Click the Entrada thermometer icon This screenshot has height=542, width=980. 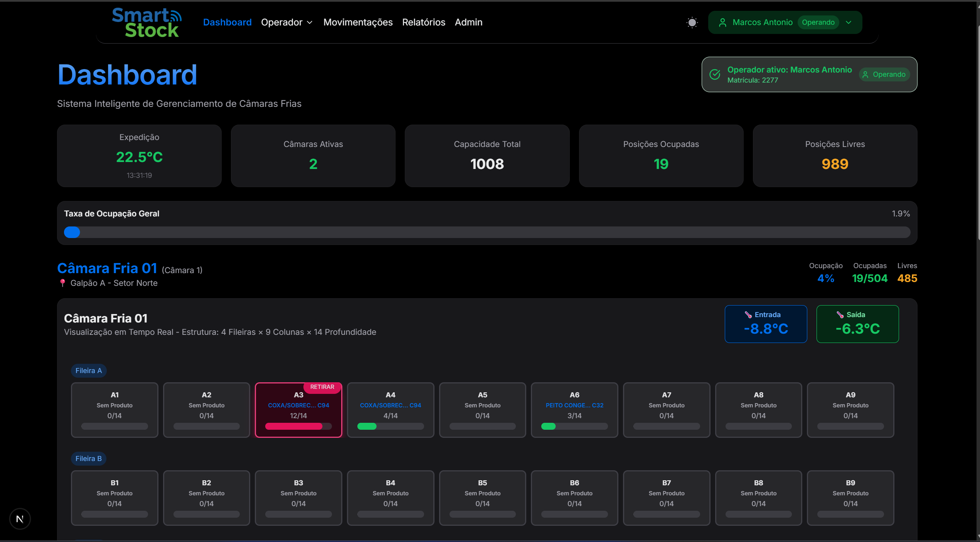(748, 315)
